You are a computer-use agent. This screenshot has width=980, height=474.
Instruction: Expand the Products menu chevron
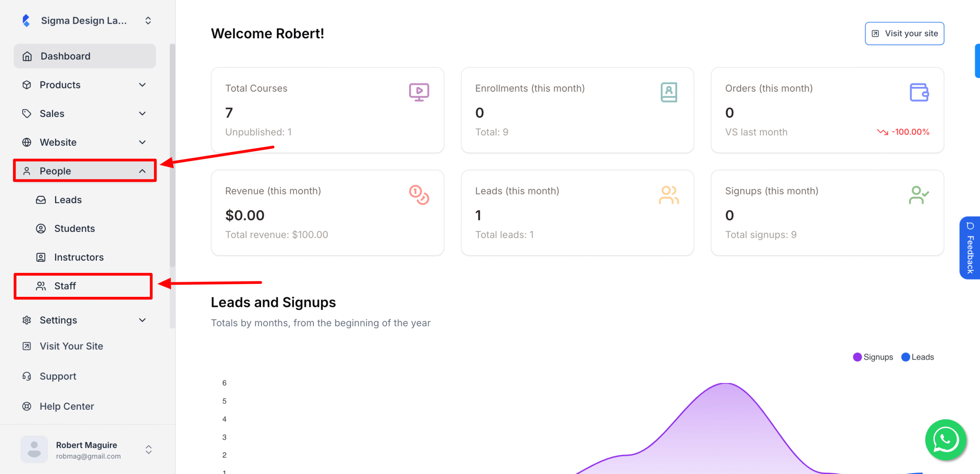pos(142,85)
